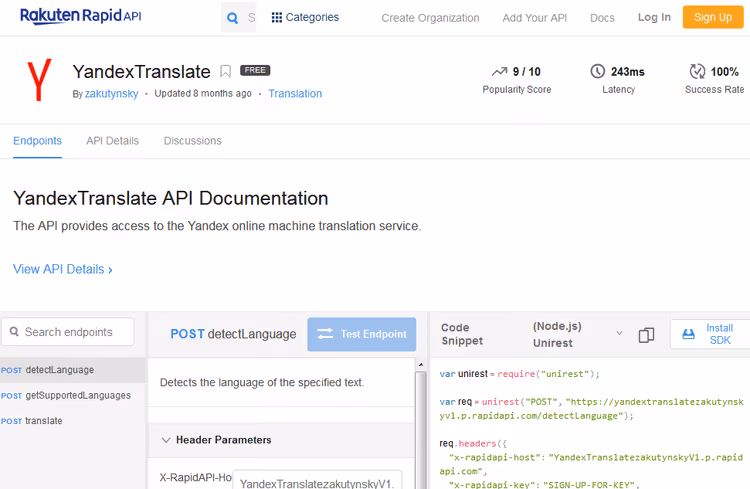Open author zakutynsky profile
This screenshot has height=489, width=750.
click(x=111, y=94)
